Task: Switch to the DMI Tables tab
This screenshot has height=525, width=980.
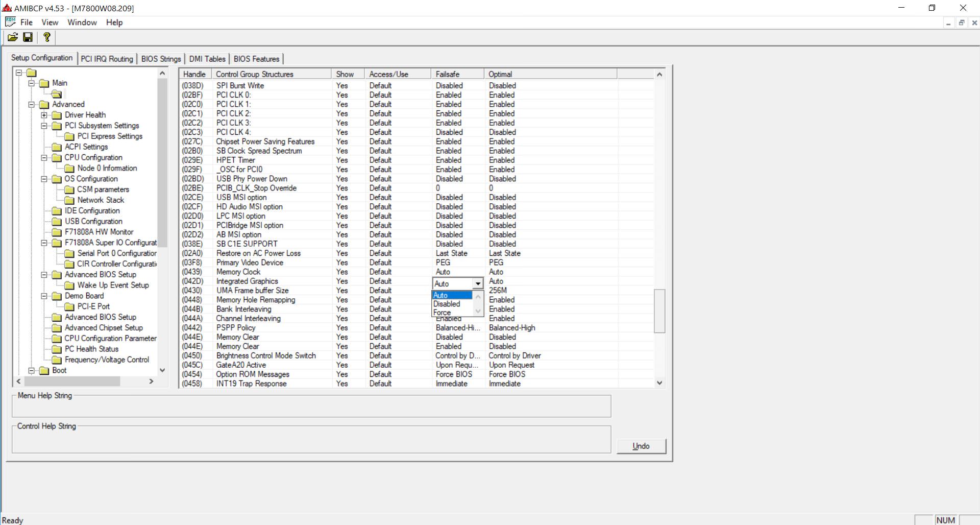Action: point(207,59)
